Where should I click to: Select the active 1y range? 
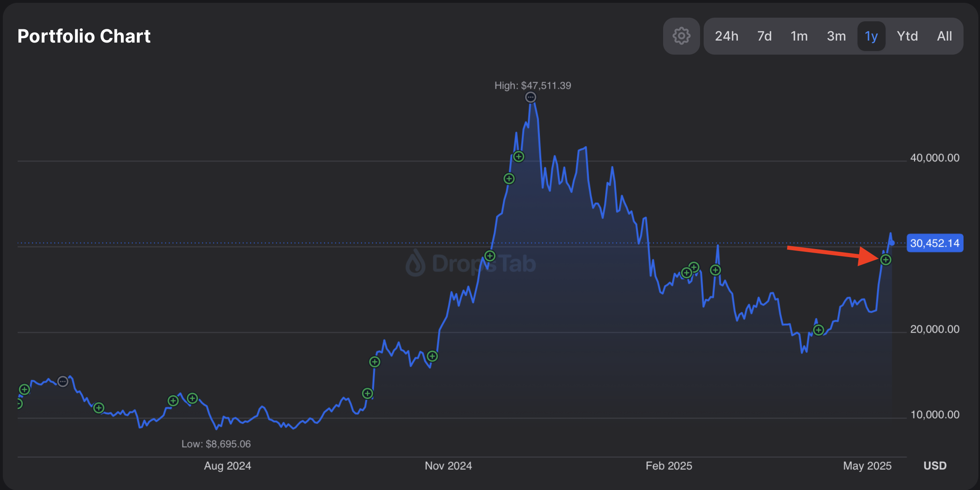tap(871, 36)
